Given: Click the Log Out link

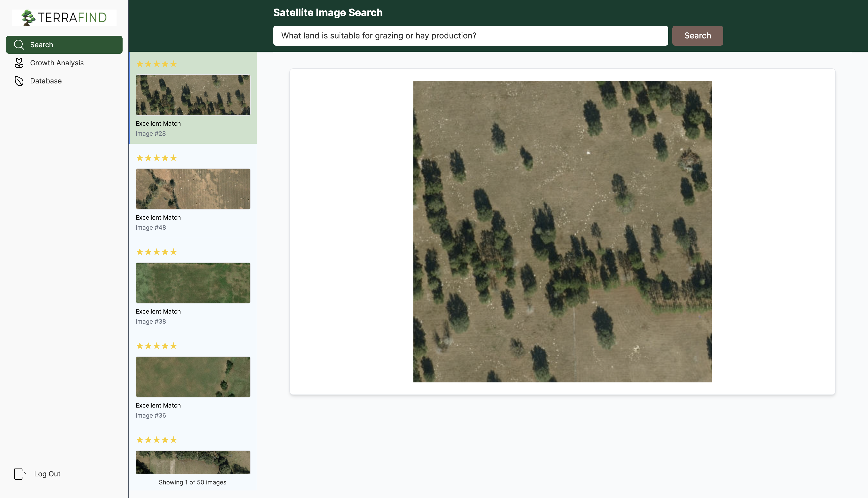Looking at the screenshot, I should coord(47,474).
